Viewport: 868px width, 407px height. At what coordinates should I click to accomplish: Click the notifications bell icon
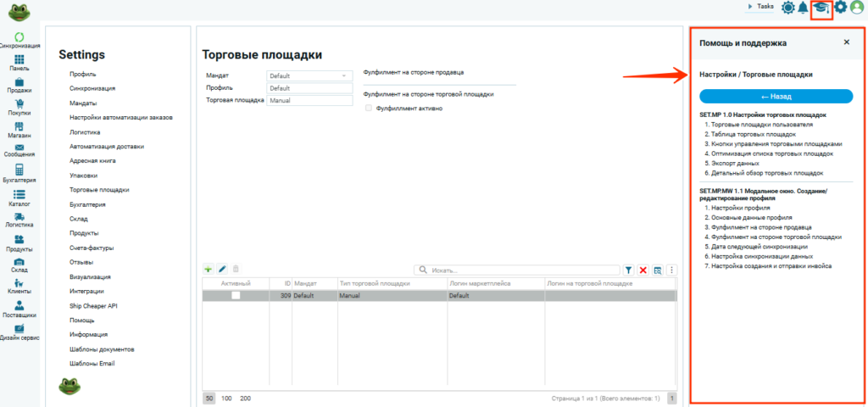tap(802, 8)
